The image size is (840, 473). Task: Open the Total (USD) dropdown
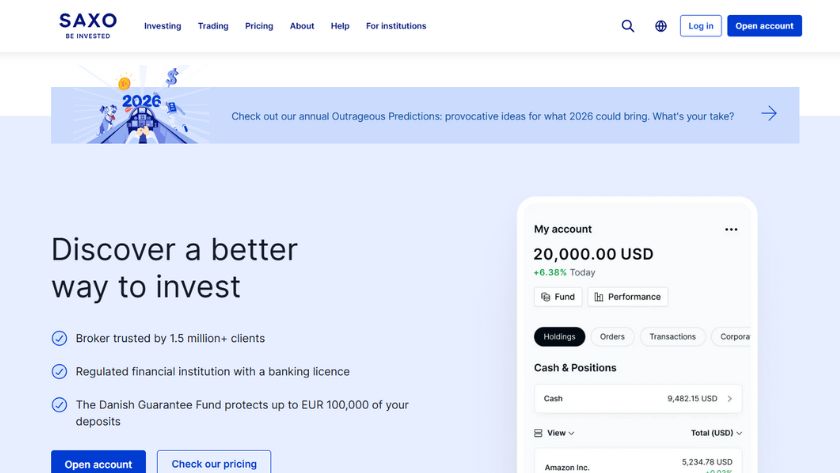click(x=717, y=433)
